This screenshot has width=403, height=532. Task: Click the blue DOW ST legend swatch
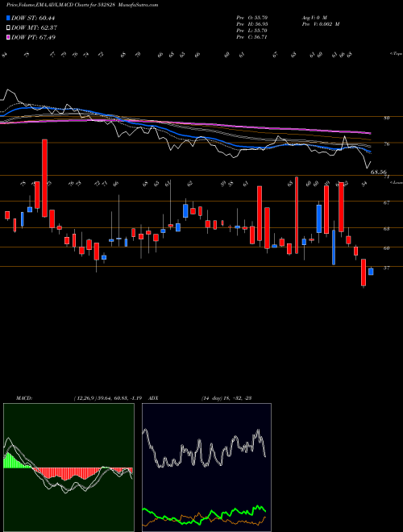(x=9, y=18)
